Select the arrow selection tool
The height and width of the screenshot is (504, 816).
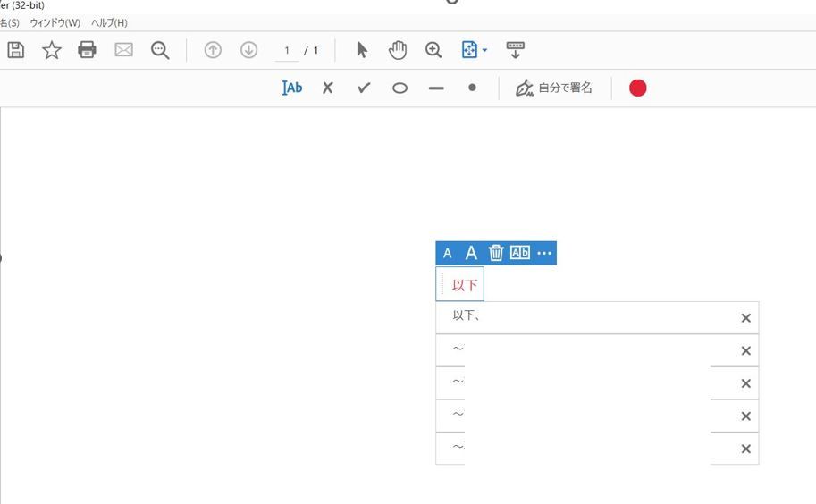(362, 50)
